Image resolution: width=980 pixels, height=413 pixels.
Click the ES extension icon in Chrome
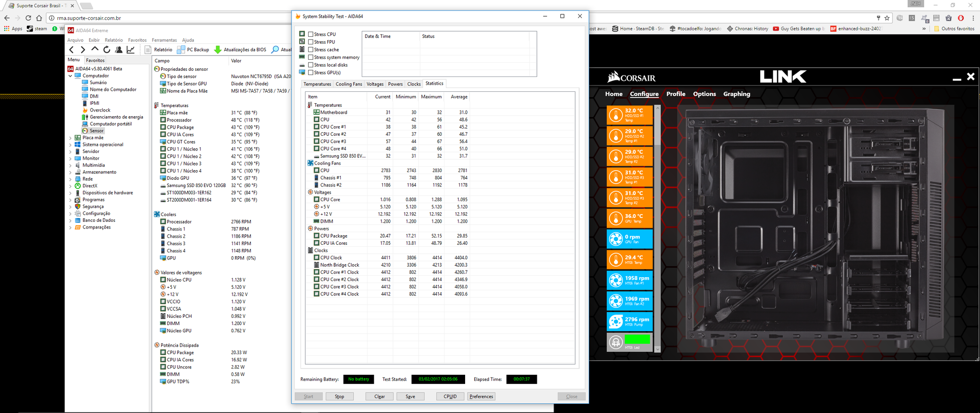(x=912, y=18)
